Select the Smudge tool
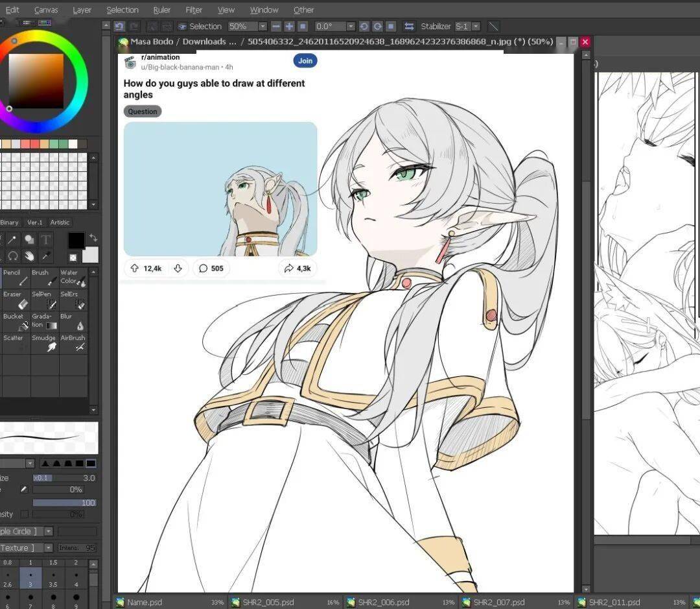 44,343
